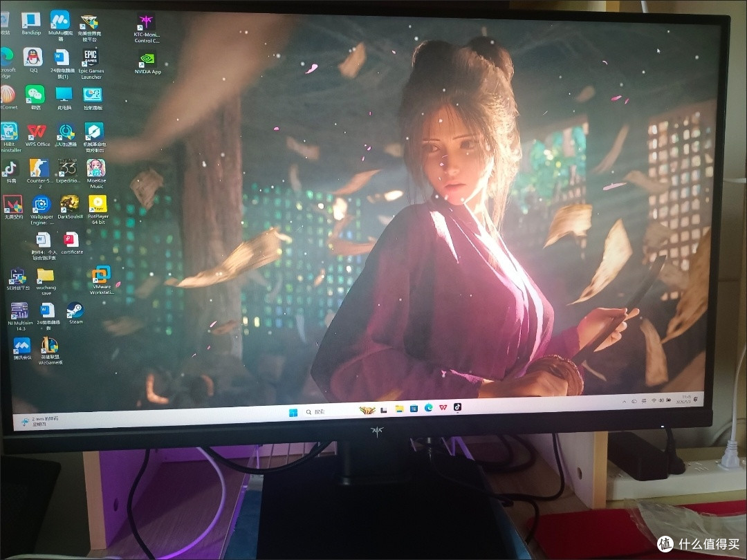
Task: Launch NI Multisim 14.3 shortcut
Action: (19, 317)
